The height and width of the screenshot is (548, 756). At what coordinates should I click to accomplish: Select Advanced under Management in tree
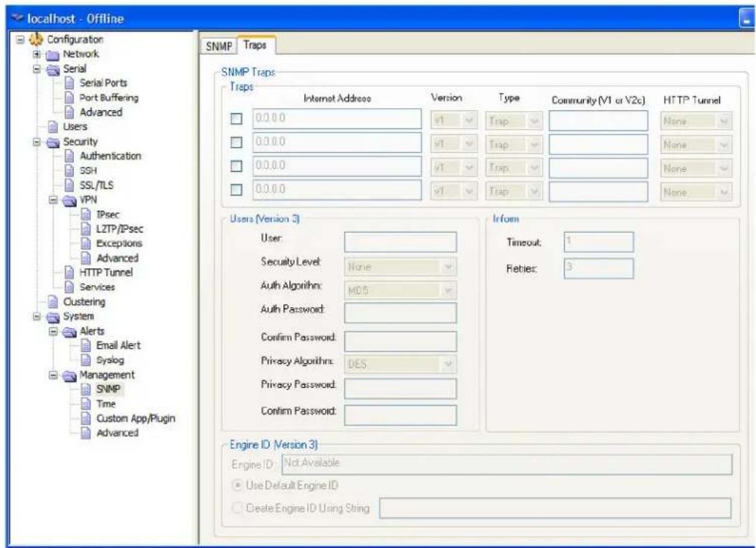click(x=117, y=433)
